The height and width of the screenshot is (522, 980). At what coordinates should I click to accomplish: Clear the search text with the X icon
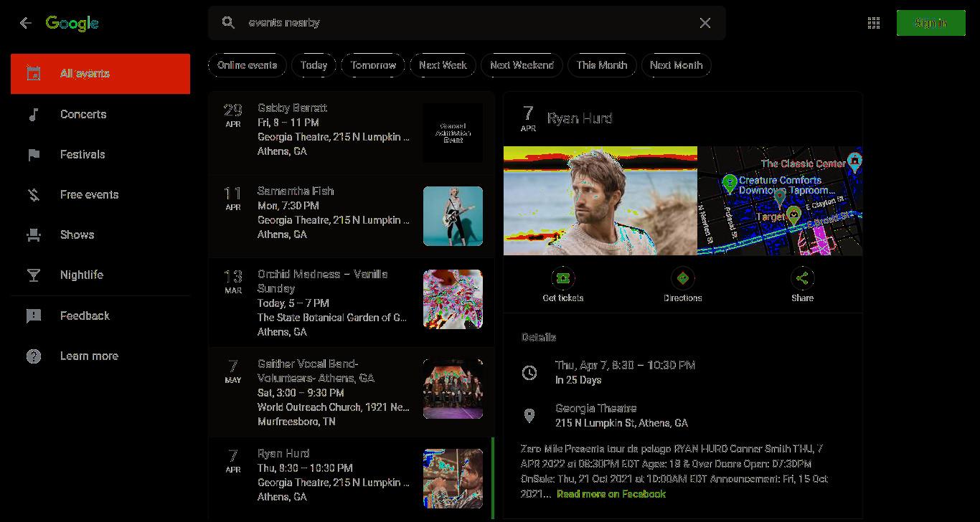pyautogui.click(x=705, y=23)
